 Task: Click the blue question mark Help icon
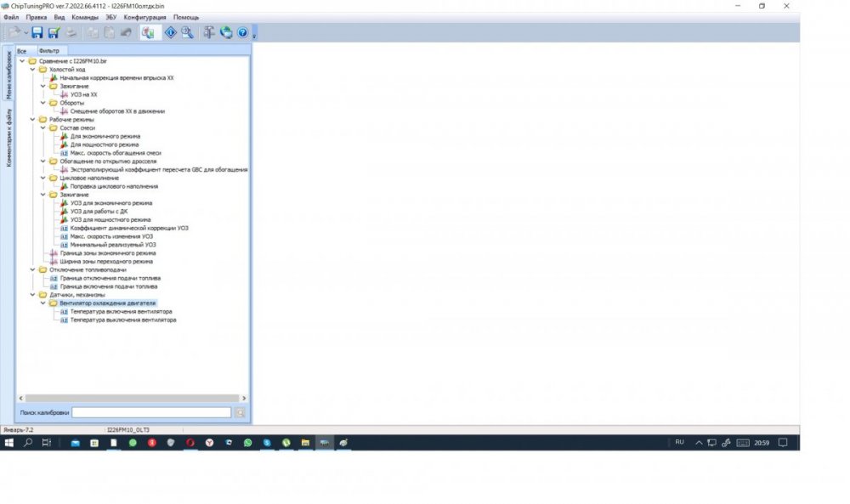(243, 32)
